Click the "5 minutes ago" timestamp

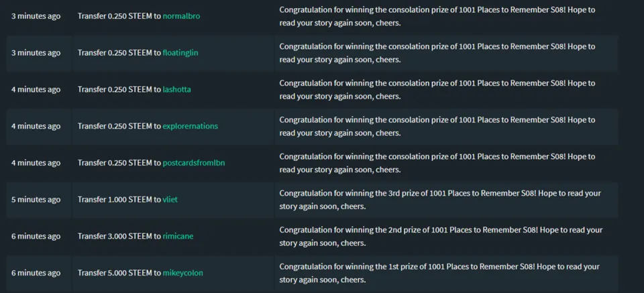coord(36,200)
